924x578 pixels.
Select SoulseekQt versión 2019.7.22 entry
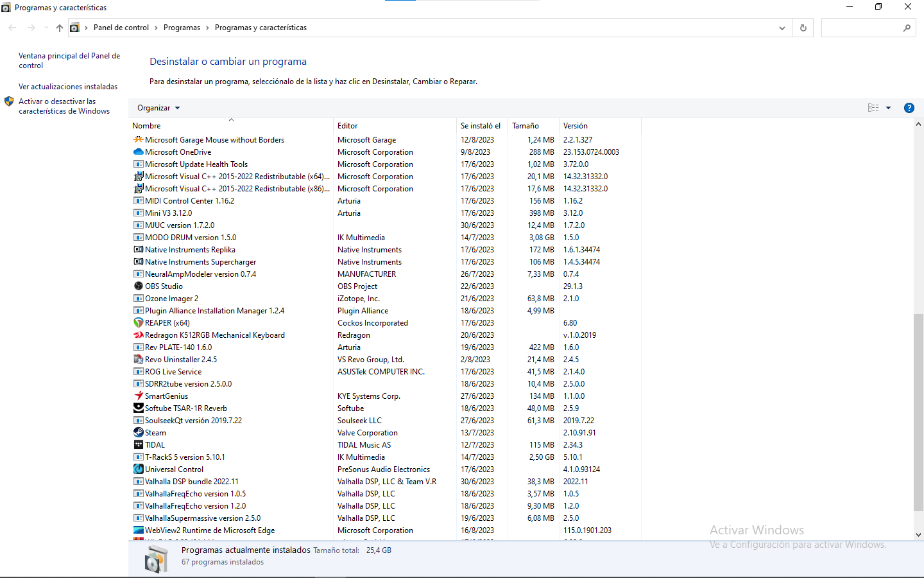point(386,421)
